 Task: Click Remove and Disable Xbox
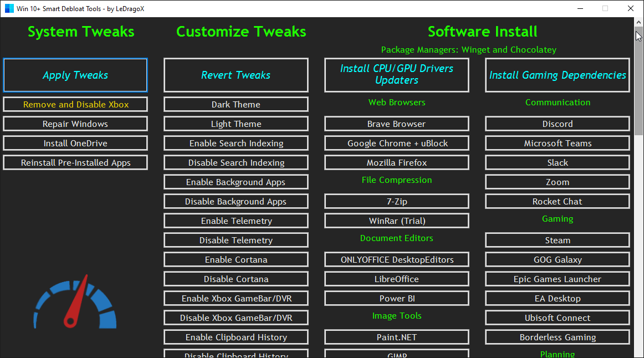75,104
